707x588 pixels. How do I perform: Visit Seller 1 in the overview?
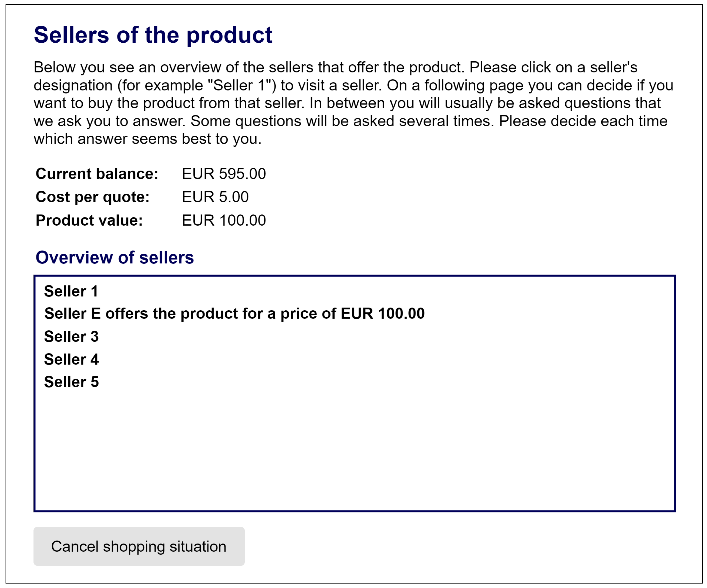coord(71,291)
